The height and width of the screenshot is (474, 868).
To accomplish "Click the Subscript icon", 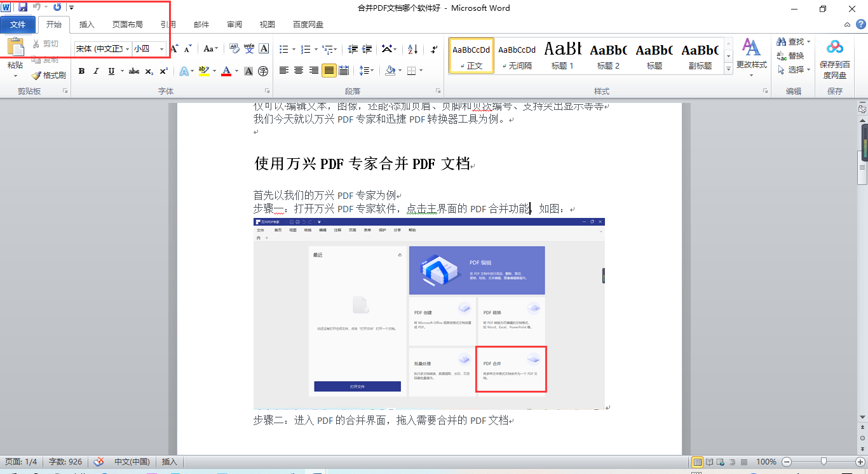I will click(x=149, y=71).
